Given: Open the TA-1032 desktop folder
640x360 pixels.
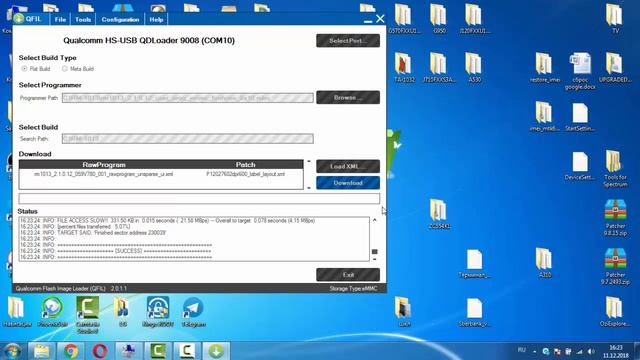Looking at the screenshot, I should click(x=404, y=68).
